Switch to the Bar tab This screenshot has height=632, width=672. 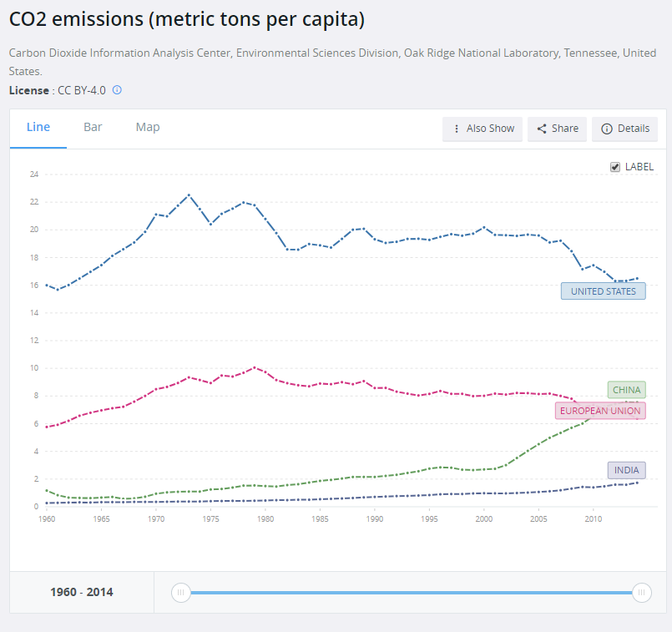pyautogui.click(x=93, y=127)
